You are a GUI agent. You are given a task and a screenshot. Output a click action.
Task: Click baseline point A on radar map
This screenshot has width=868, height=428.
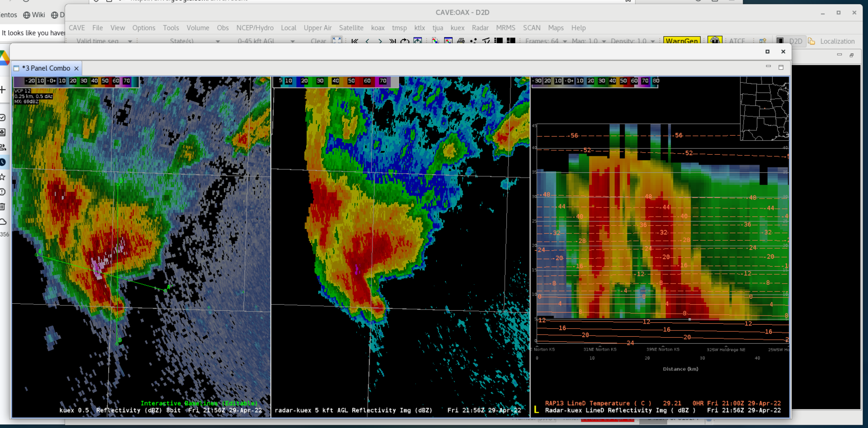pyautogui.click(x=37, y=255)
